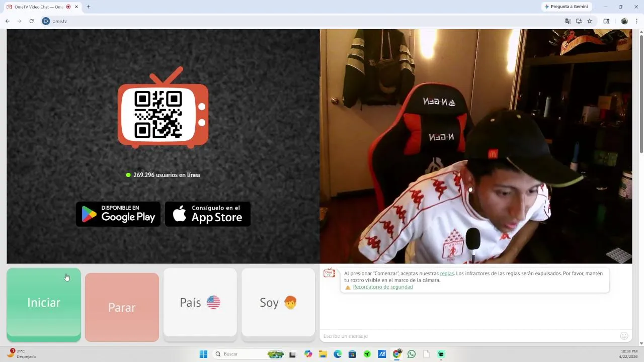The height and width of the screenshot is (362, 644).
Task: Open Copilot from the taskbar
Action: [x=308, y=354]
